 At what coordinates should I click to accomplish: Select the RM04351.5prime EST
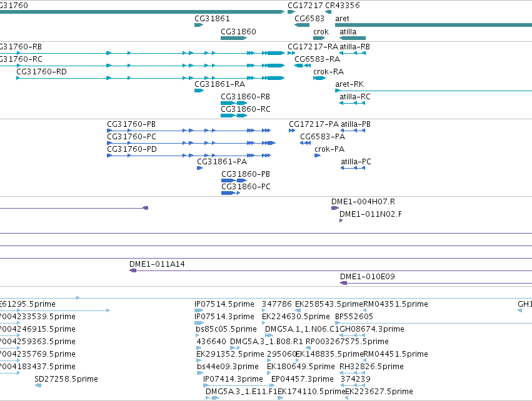365,310
